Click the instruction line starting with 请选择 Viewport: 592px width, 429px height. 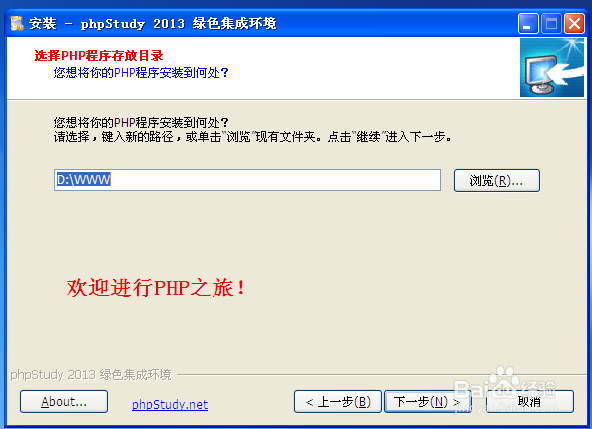point(253,137)
